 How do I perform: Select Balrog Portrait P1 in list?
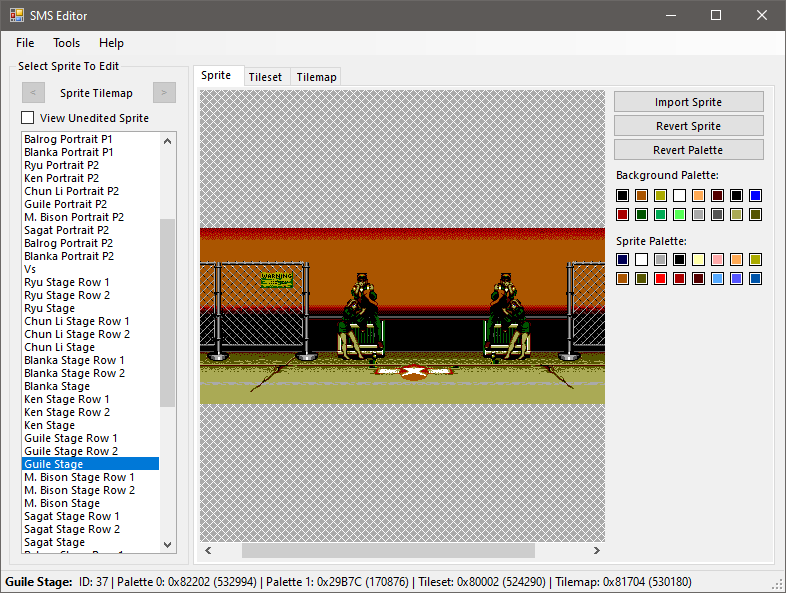pos(91,139)
